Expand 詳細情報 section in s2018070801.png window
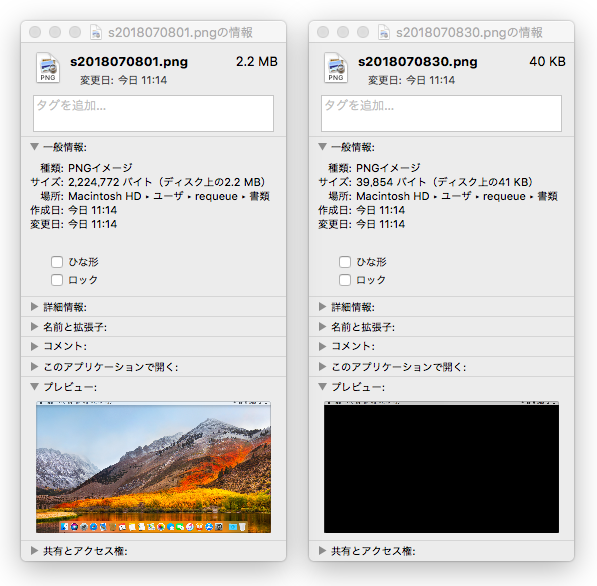597x586 pixels. click(34, 307)
